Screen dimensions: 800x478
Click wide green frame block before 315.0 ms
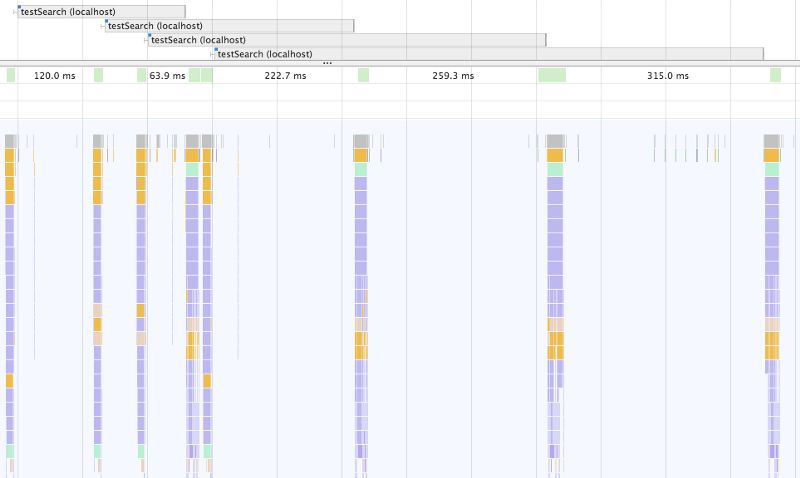pos(552,75)
